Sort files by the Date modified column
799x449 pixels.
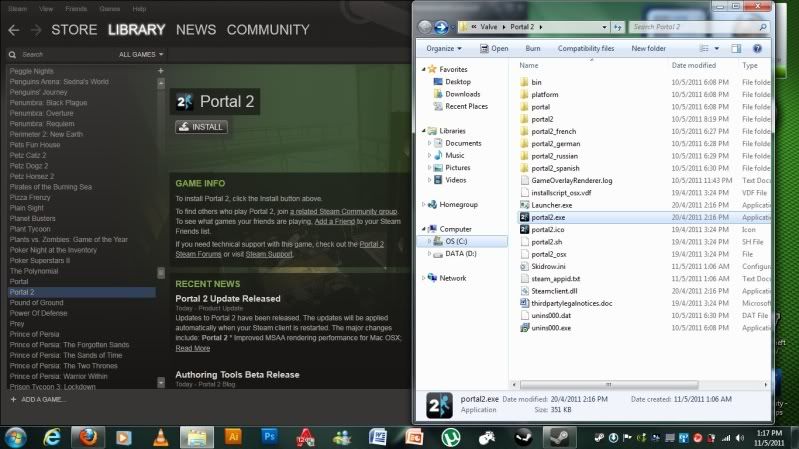coord(693,65)
